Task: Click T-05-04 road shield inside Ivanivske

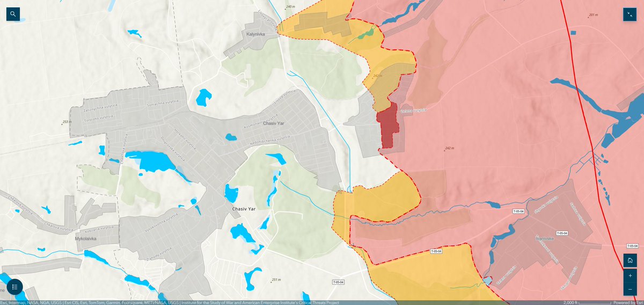Action: coord(562,233)
